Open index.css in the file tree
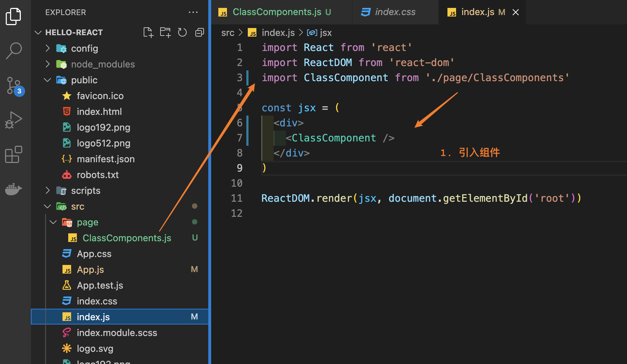Viewport: 627px width, 364px height. (97, 301)
